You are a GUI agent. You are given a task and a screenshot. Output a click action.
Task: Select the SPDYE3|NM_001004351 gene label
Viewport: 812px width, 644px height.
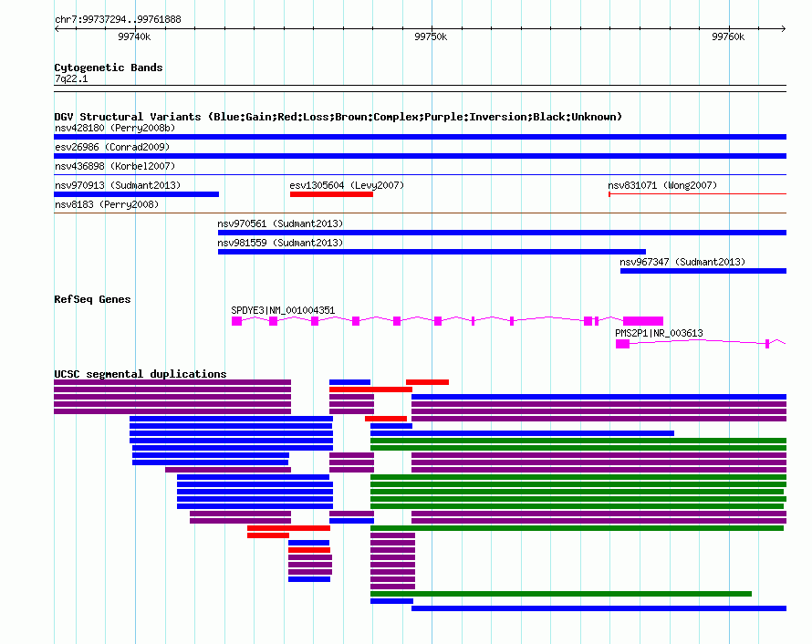[x=283, y=310]
